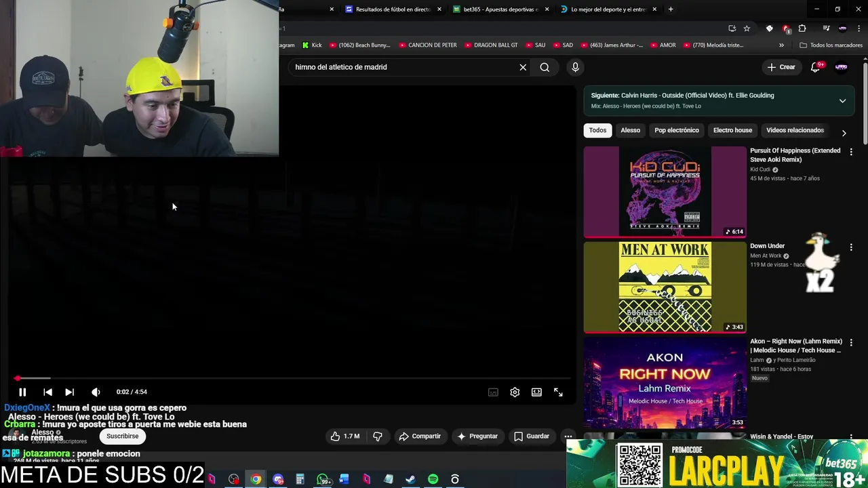This screenshot has height=488, width=868.
Task: Open options for Akon Right Now video
Action: (x=851, y=343)
